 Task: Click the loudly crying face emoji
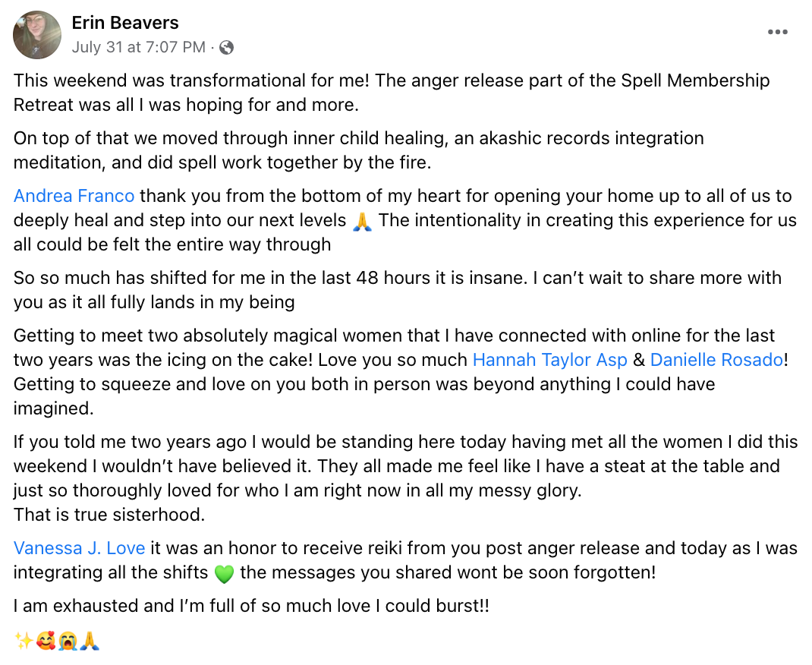[x=68, y=641]
